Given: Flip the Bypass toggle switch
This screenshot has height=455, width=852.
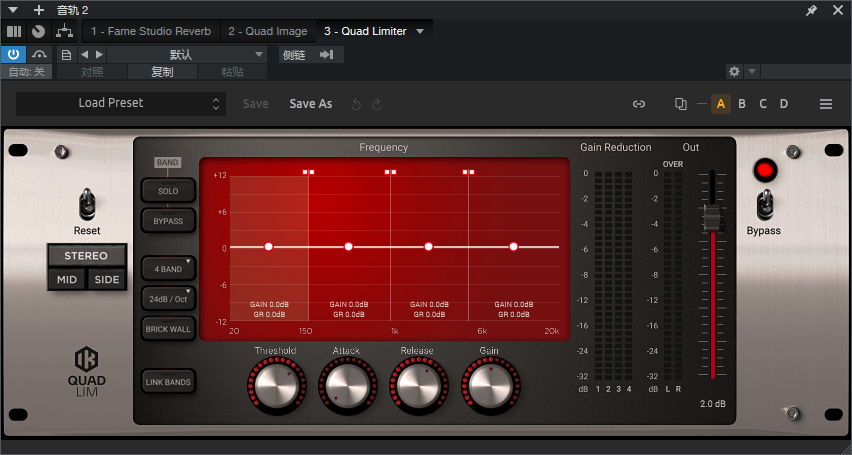Looking at the screenshot, I should pos(765,205).
